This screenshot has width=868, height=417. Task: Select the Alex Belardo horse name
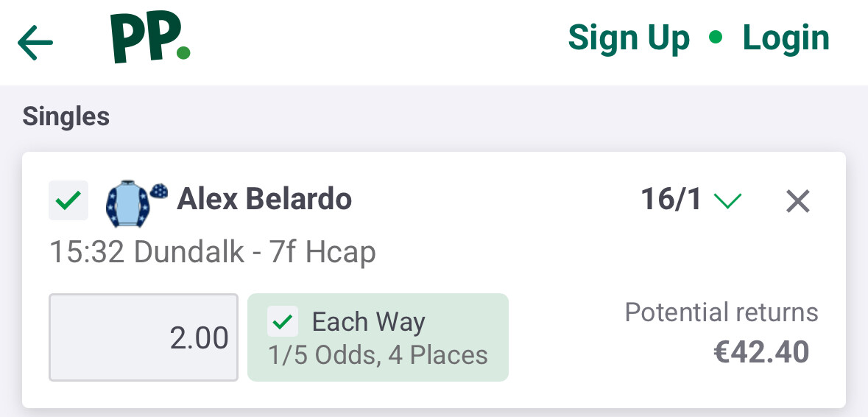(x=264, y=199)
